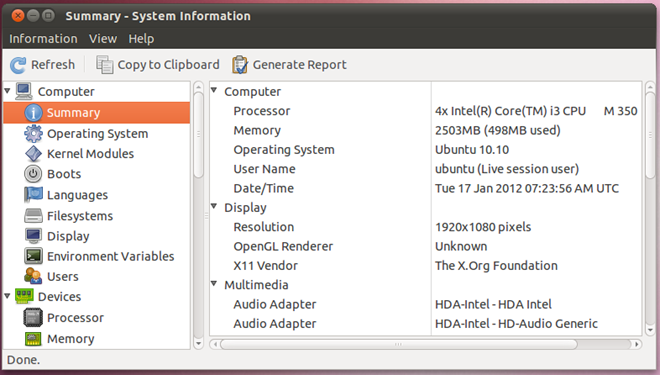Click the Users people icon

click(33, 276)
